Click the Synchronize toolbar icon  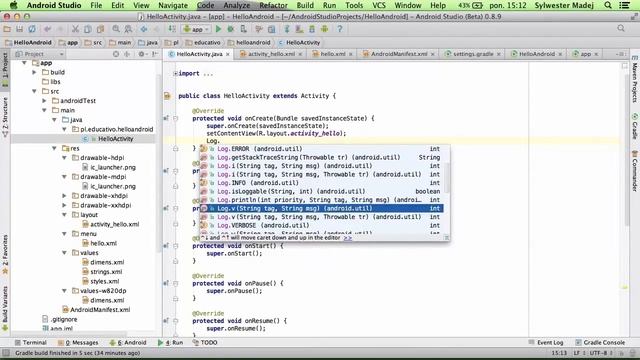[32, 29]
